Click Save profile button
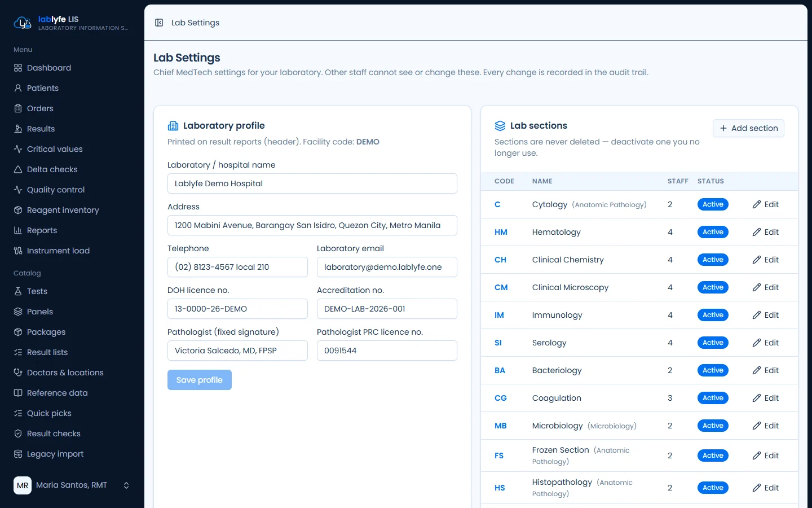The width and height of the screenshot is (812, 508). (200, 380)
